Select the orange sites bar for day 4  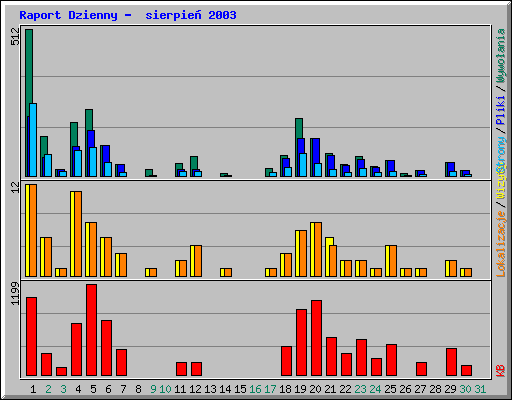78,234
